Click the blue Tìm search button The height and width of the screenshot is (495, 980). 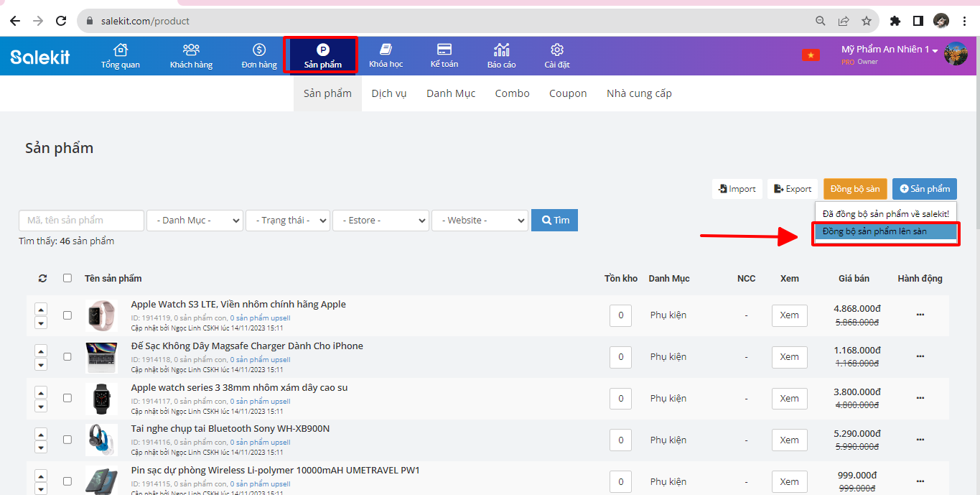coord(554,221)
